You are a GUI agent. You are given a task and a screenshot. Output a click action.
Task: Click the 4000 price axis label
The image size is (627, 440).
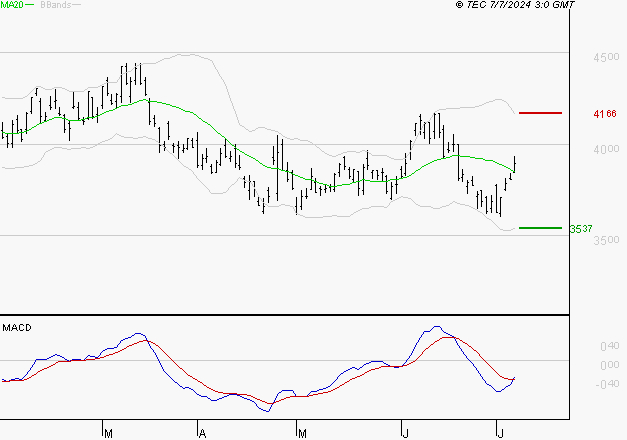(606, 149)
